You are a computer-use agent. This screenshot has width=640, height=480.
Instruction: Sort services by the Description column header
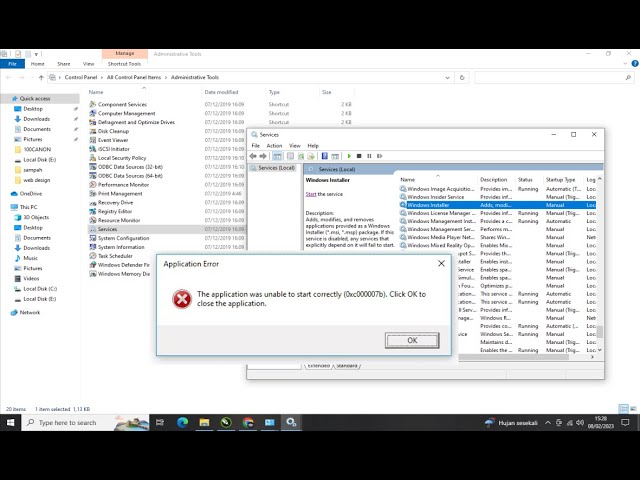pyautogui.click(x=496, y=180)
